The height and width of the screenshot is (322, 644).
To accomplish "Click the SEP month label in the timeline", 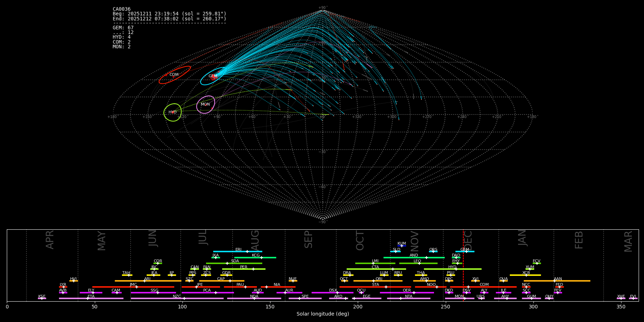I will 308,240.
